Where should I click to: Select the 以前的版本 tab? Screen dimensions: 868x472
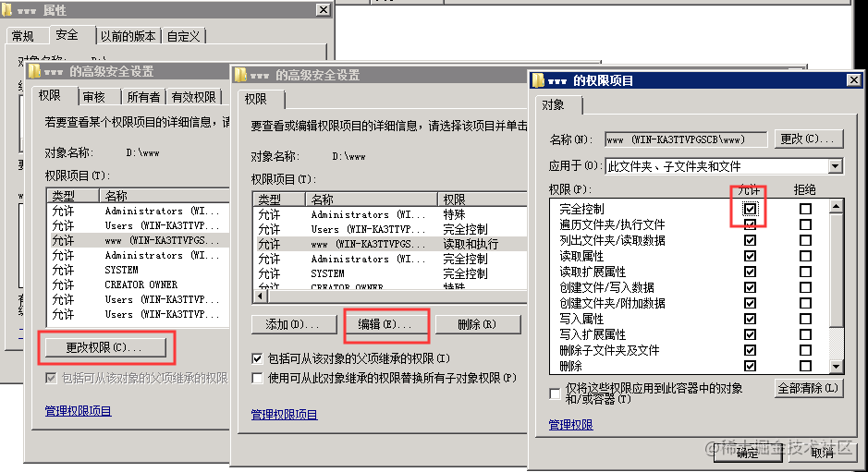[128, 36]
